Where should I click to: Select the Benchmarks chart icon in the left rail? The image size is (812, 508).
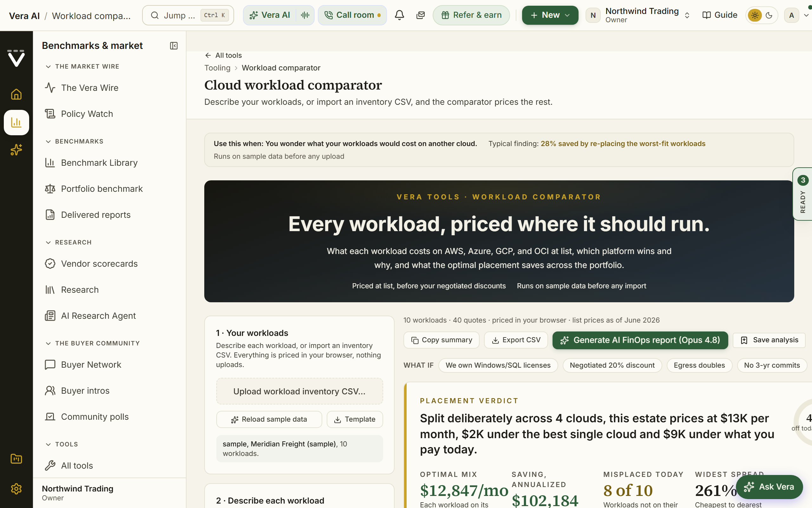coord(16,122)
